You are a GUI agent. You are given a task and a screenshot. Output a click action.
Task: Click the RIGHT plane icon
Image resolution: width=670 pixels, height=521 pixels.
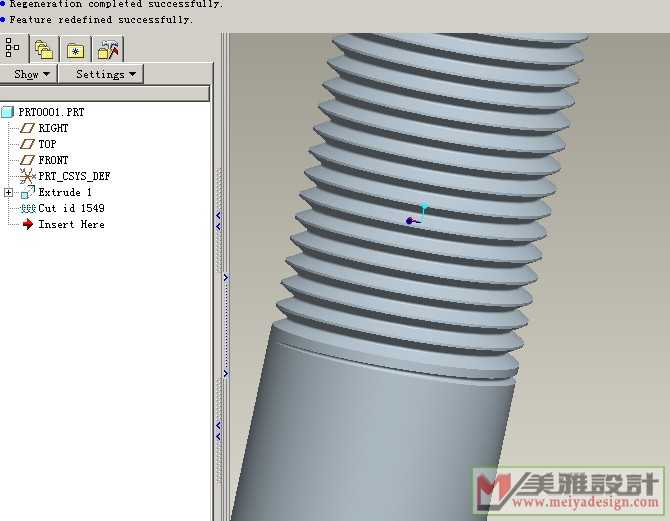point(27,128)
